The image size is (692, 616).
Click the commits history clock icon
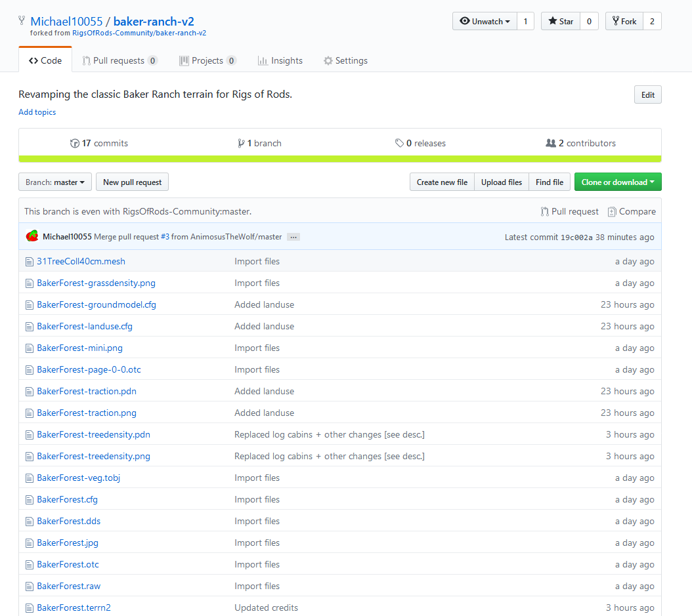tap(75, 143)
